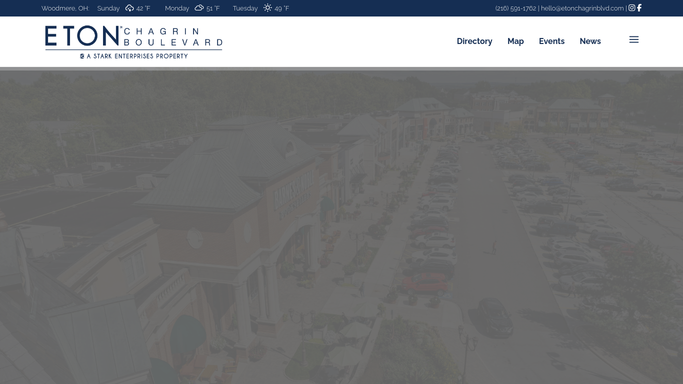Expand the hamburger menu icon

(x=634, y=40)
